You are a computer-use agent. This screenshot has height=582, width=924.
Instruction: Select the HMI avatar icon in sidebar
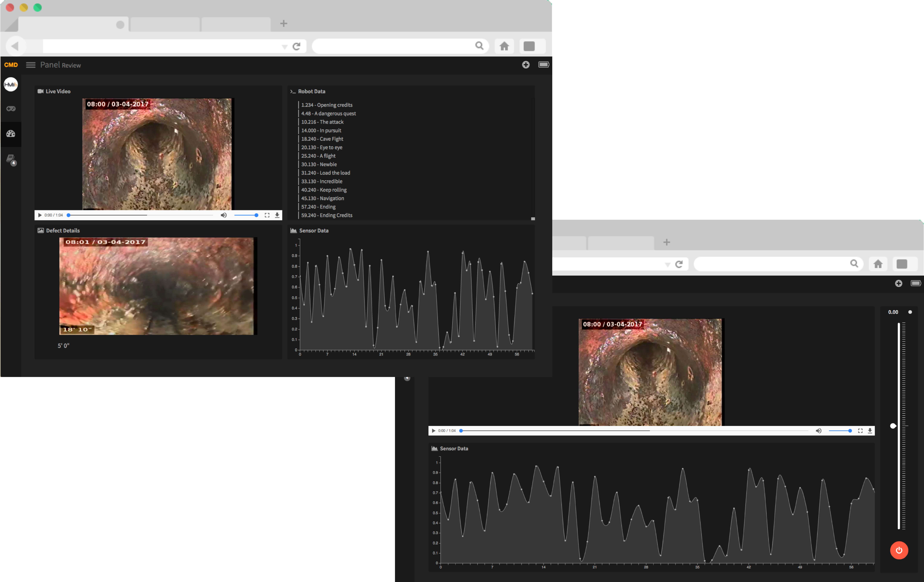(11, 84)
